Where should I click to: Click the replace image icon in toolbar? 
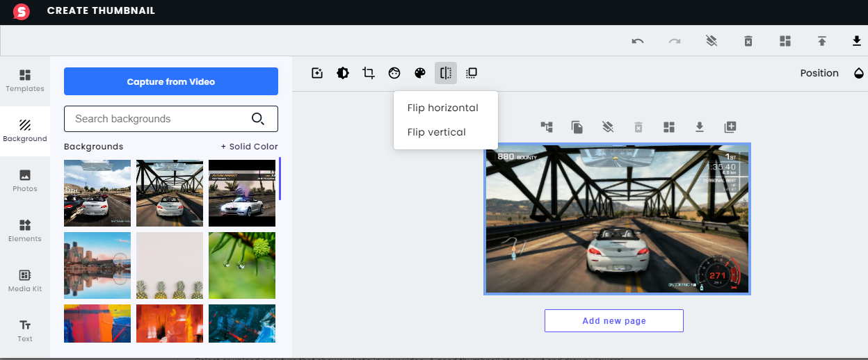317,73
